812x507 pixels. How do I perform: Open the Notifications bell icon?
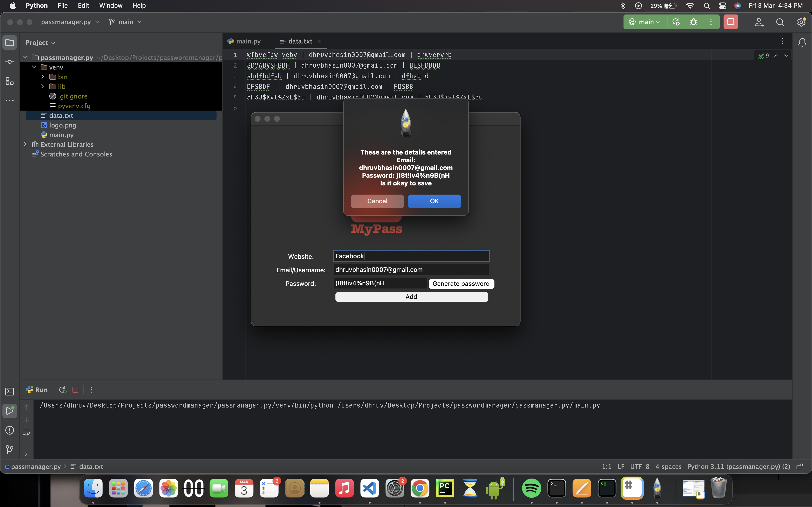click(x=802, y=42)
